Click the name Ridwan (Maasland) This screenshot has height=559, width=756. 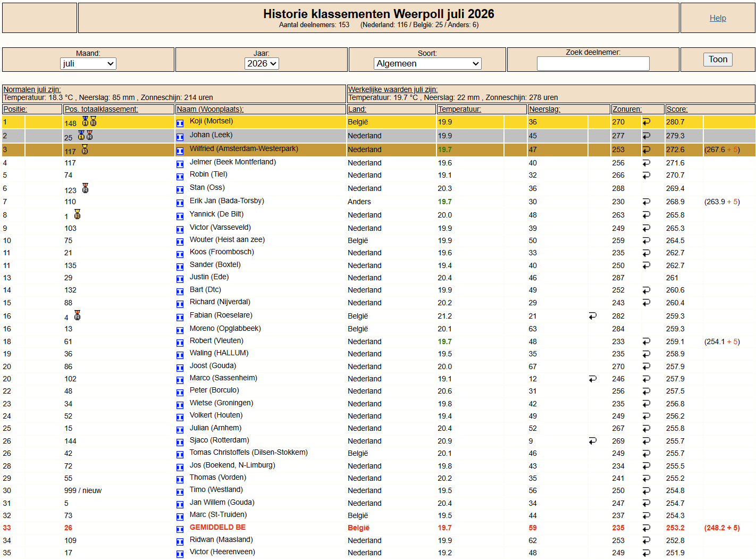tap(221, 539)
